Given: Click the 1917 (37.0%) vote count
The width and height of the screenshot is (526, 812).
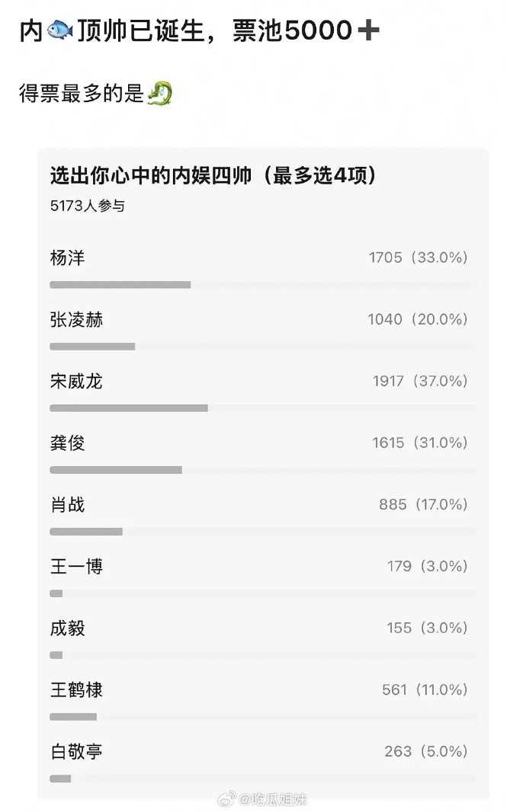Looking at the screenshot, I should [x=420, y=381].
